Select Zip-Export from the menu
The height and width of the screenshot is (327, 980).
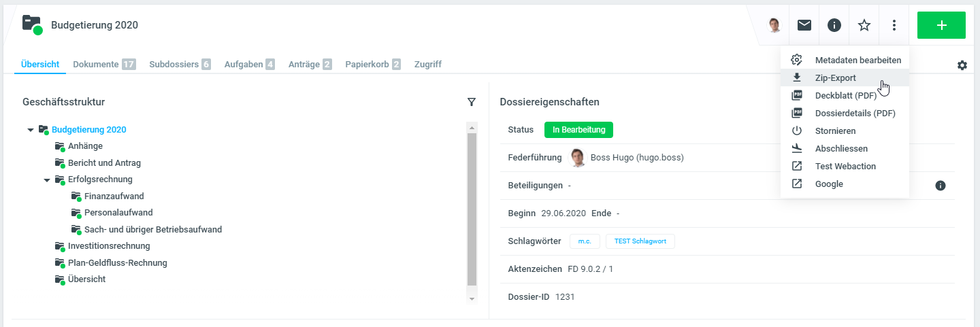point(835,78)
